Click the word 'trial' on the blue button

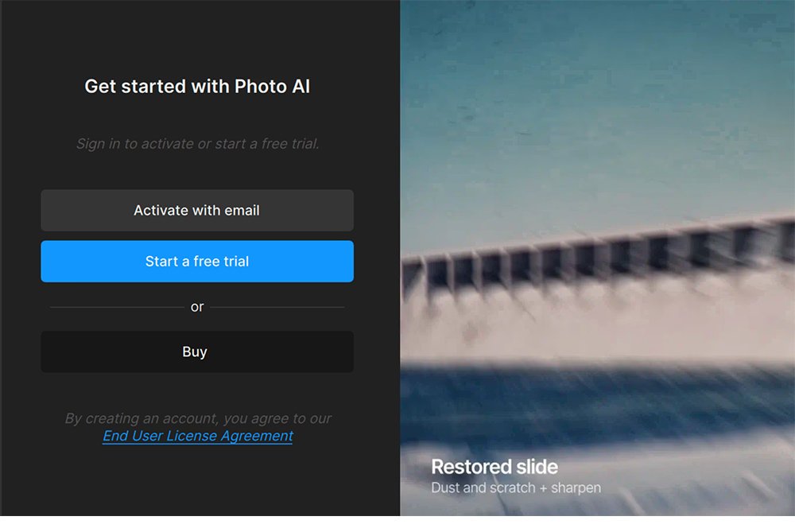[x=236, y=261]
